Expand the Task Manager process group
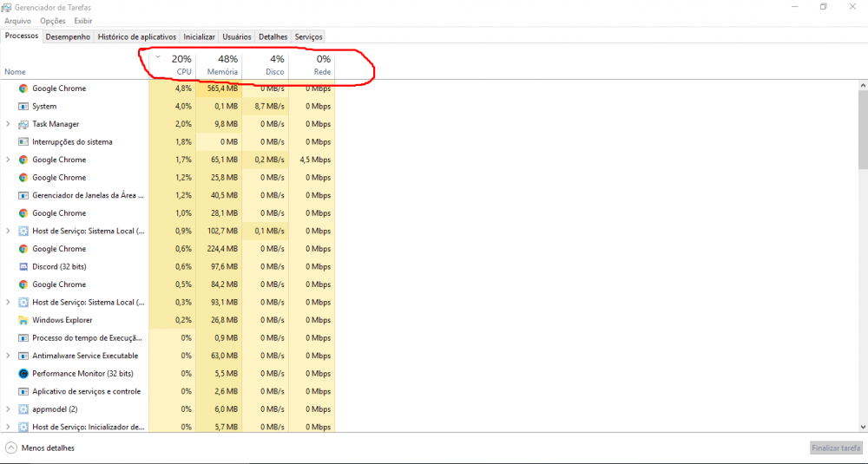 [8, 124]
